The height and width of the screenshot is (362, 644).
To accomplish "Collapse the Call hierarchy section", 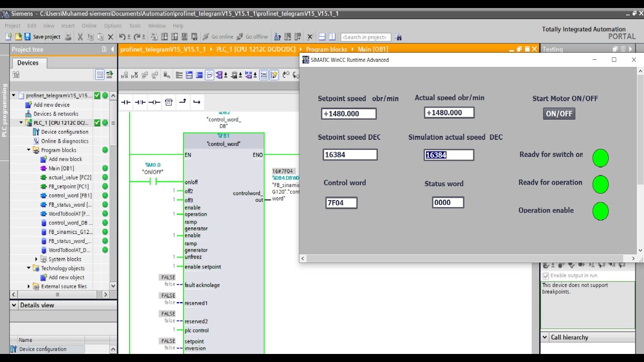I will pyautogui.click(x=545, y=337).
